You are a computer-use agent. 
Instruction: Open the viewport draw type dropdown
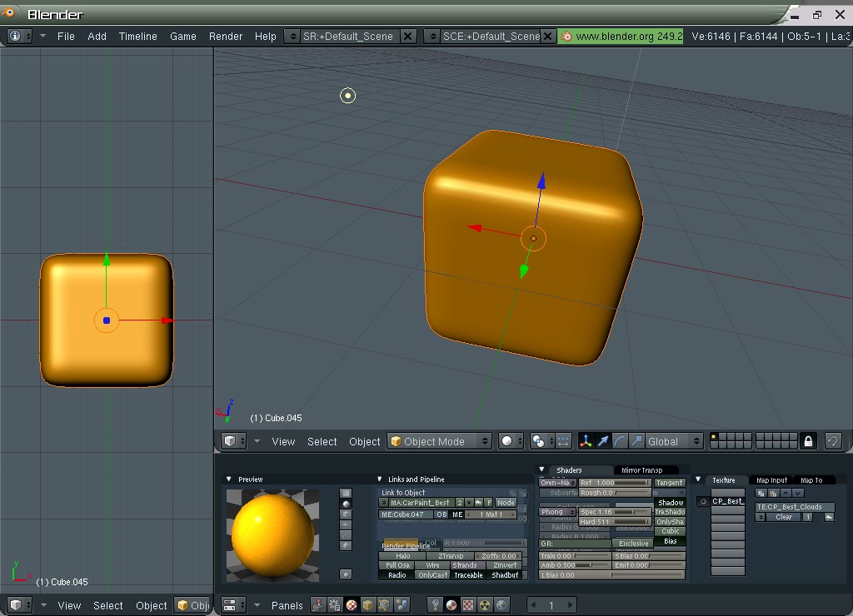512,441
